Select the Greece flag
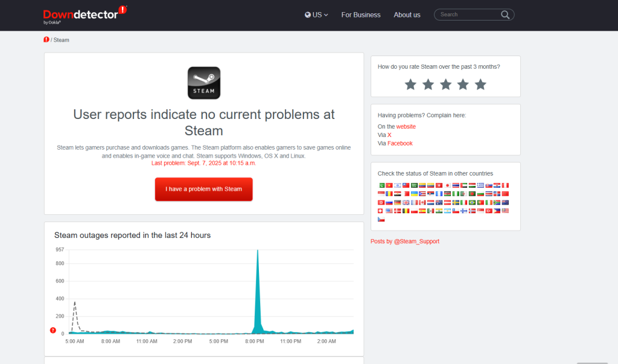Screen dimensions: 618x364 480,185
